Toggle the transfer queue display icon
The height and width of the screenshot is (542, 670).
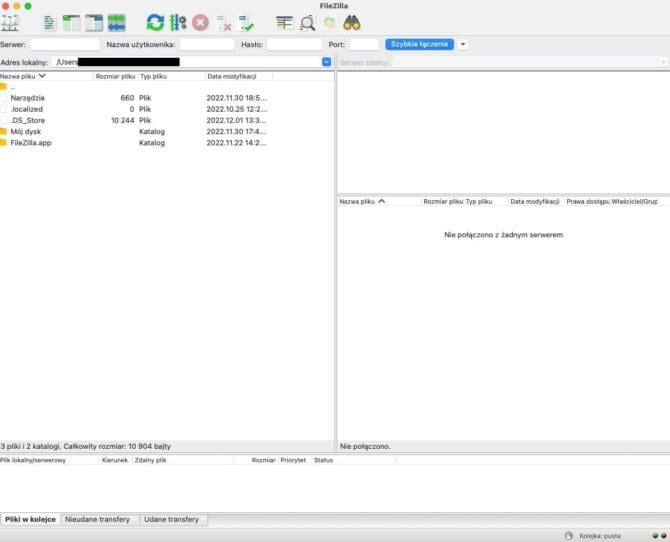[117, 22]
